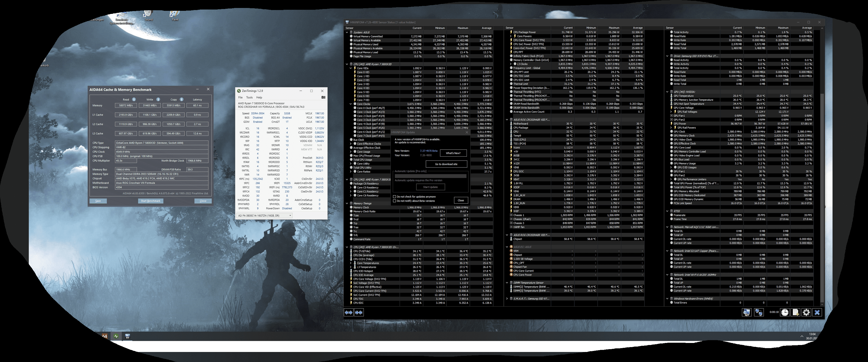Open the DIMM slot selector dropdown in ZenTimings

pos(264,215)
